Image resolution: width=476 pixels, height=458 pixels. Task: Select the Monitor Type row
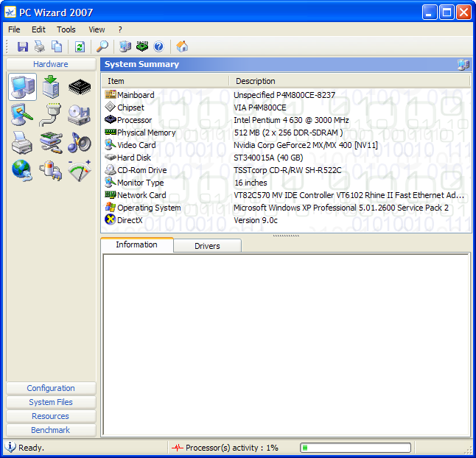(x=286, y=183)
